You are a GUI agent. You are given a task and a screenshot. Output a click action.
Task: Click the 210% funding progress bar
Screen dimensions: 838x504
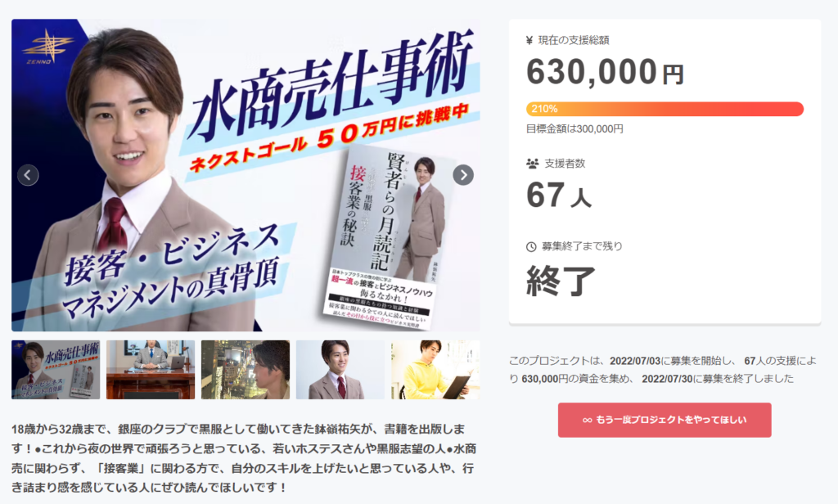(665, 109)
